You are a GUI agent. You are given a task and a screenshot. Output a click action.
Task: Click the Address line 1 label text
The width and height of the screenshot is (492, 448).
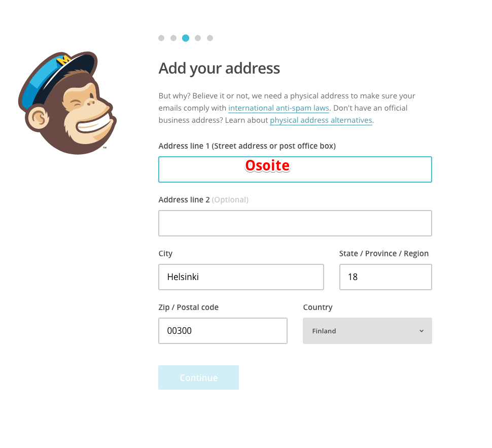247,146
